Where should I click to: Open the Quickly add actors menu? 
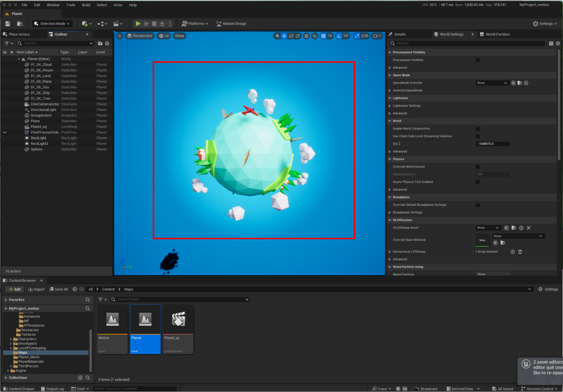click(x=84, y=23)
